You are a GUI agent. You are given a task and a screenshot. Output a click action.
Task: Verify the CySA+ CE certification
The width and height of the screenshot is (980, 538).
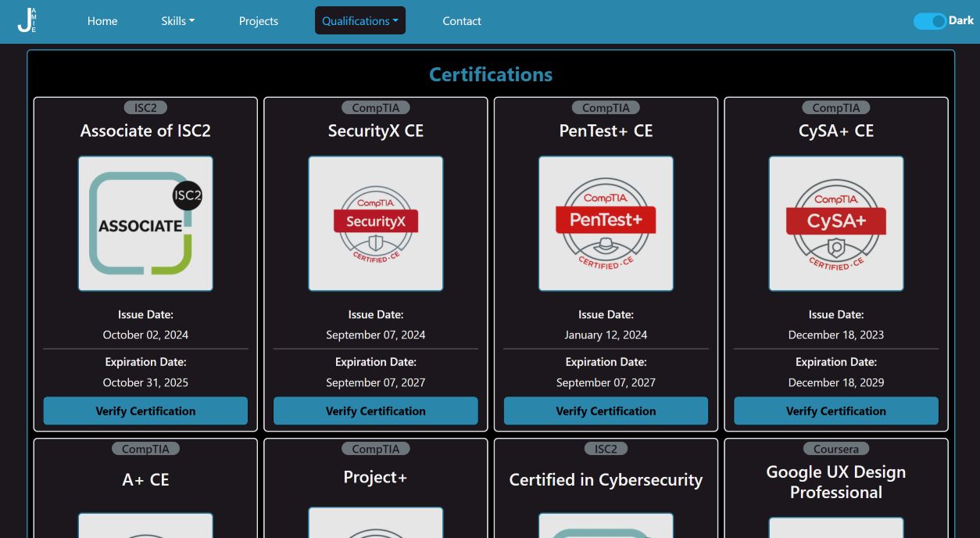pos(835,411)
